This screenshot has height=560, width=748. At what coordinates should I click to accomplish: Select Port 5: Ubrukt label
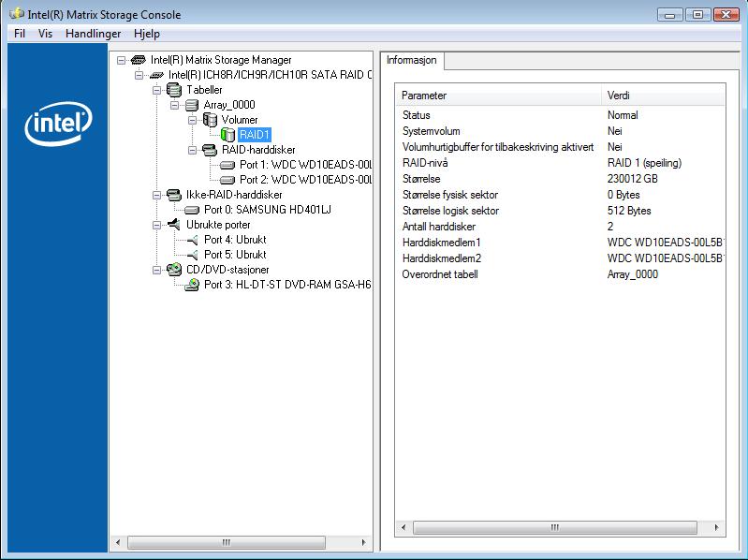(x=235, y=255)
